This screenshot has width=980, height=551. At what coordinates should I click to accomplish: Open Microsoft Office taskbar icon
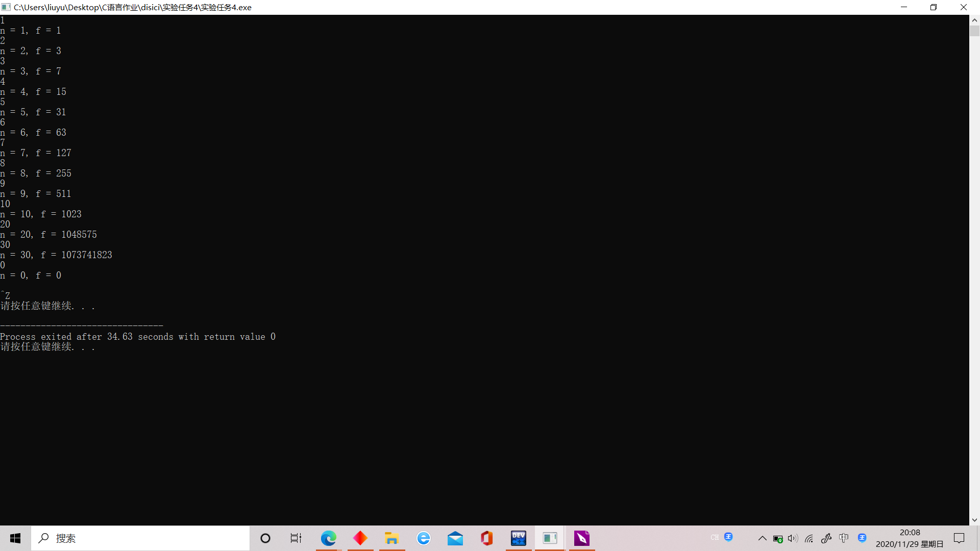[487, 538]
